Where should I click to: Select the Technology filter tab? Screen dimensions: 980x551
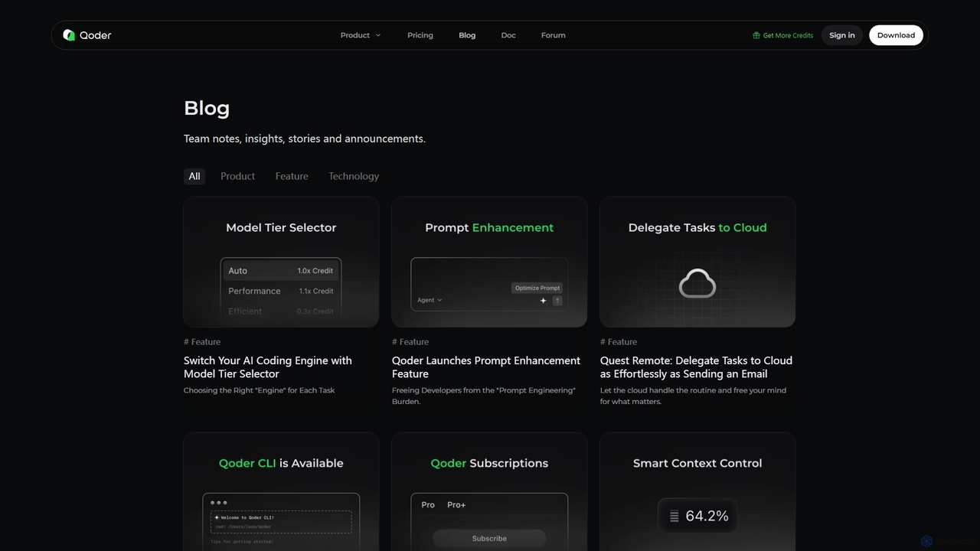(354, 176)
